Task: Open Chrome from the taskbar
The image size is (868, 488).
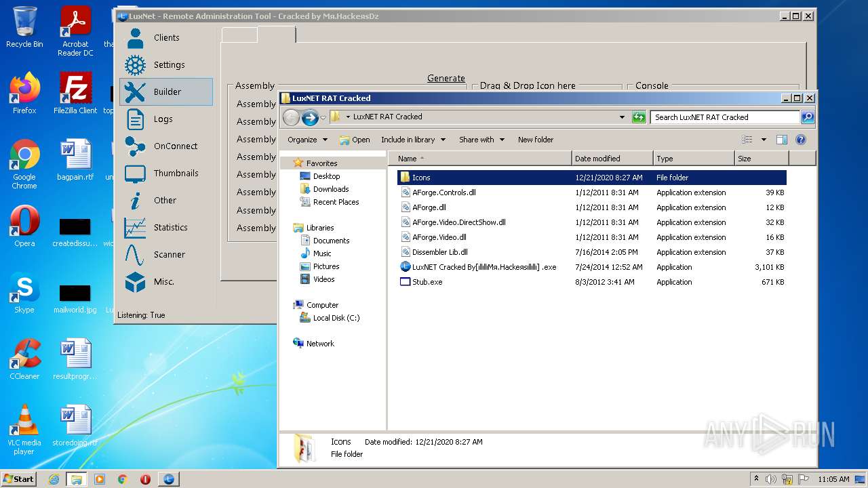Action: 123,479
